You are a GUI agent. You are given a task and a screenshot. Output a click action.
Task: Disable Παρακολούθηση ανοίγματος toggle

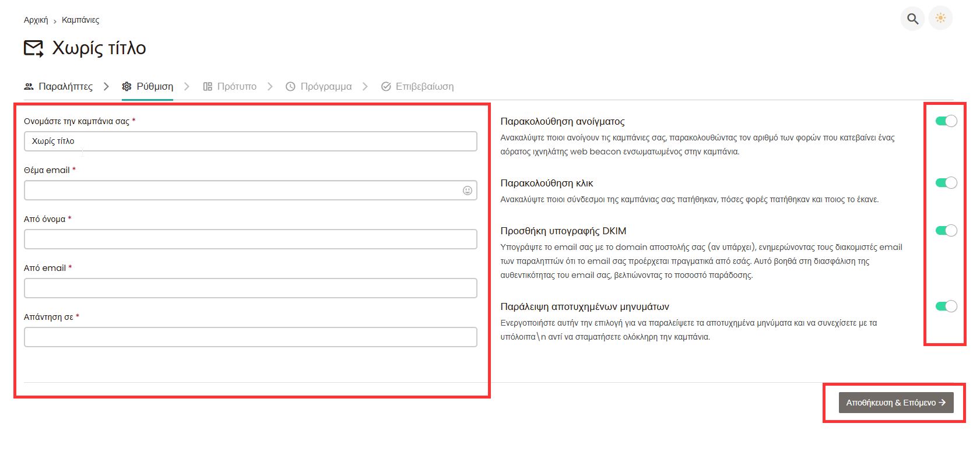946,121
